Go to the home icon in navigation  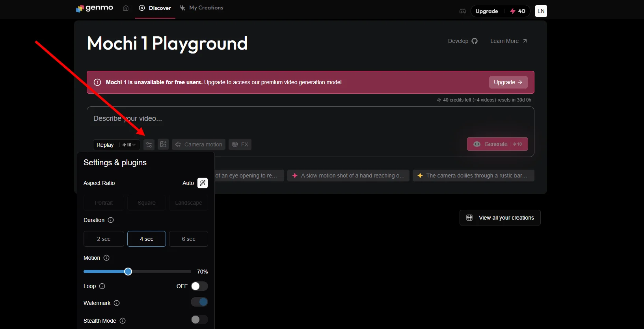[x=126, y=8]
